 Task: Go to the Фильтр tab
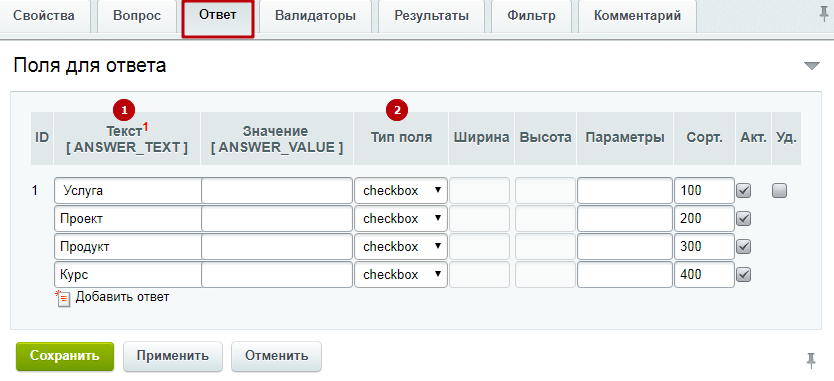[531, 16]
